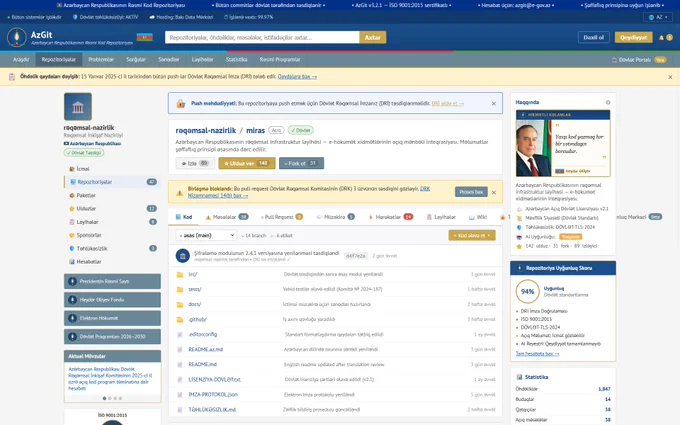Screen dimensions: 680x425
Task: Switch to the Wiki tab
Action: [478, 217]
